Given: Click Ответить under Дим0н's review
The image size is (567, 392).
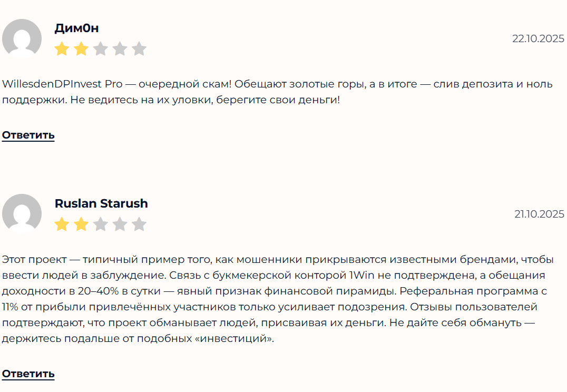Looking at the screenshot, I should (x=27, y=135).
